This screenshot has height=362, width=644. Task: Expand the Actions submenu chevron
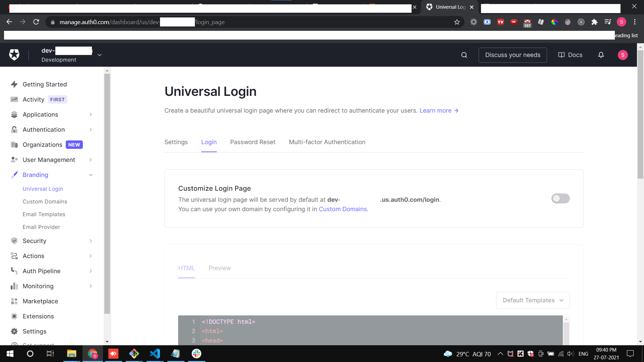coord(91,256)
